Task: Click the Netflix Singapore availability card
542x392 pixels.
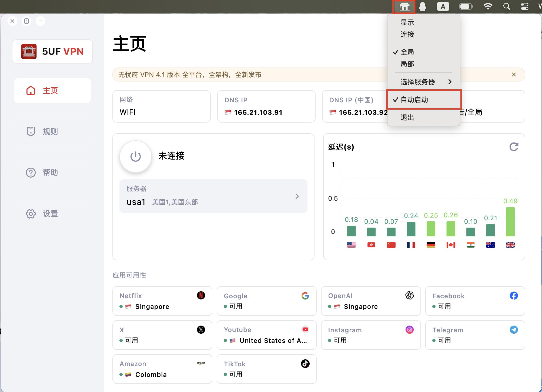Action: tap(162, 301)
